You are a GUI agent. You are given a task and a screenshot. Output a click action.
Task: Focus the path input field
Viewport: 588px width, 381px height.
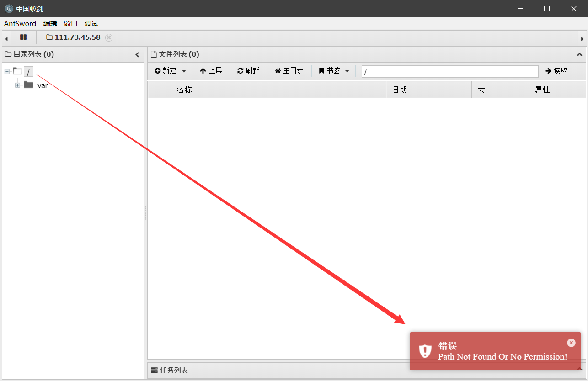pos(450,71)
